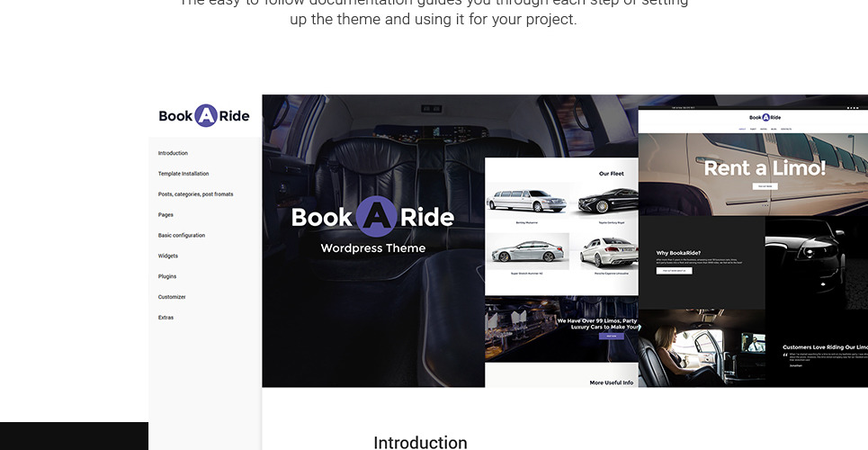Click the black sedan fleet thumbnail
This screenshot has width=868, height=450.
coord(608,200)
